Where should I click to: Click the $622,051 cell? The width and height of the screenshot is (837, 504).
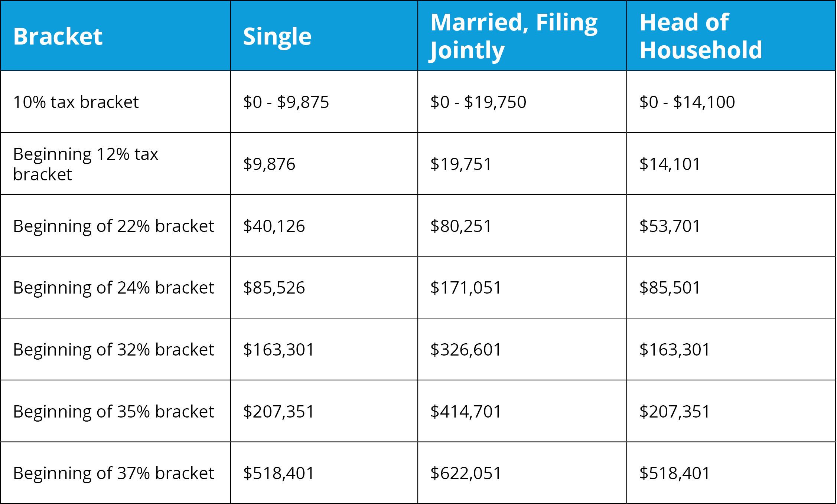pyautogui.click(x=466, y=473)
